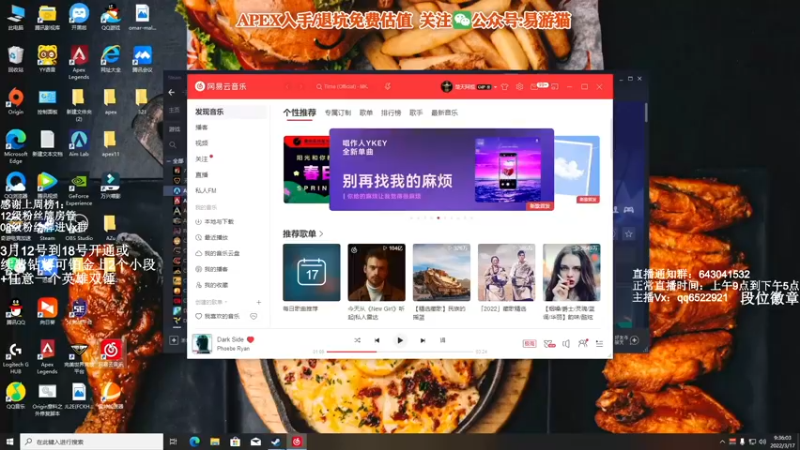800x450 pixels.
Task: Open the skin theme shirt icon
Action: tap(505, 87)
